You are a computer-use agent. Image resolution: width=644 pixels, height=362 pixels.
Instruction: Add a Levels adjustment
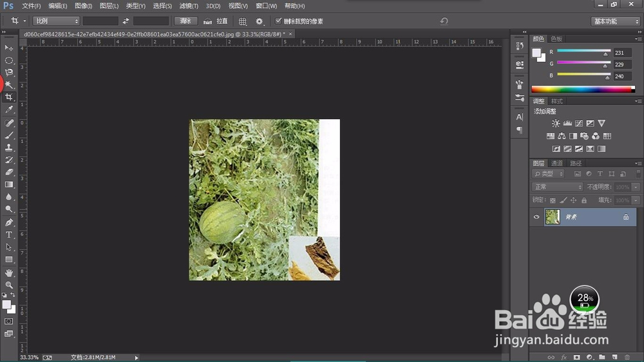(x=567, y=123)
